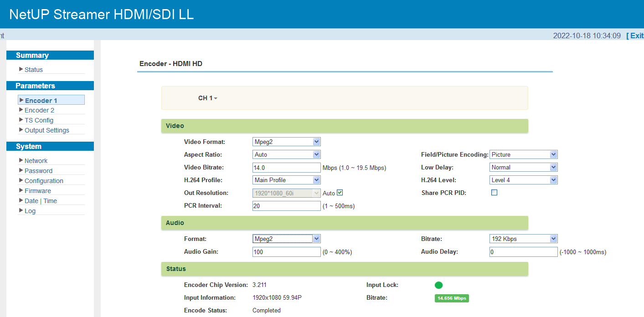The image size is (644, 317).
Task: Open the Low Delay dropdown
Action: pos(524,167)
